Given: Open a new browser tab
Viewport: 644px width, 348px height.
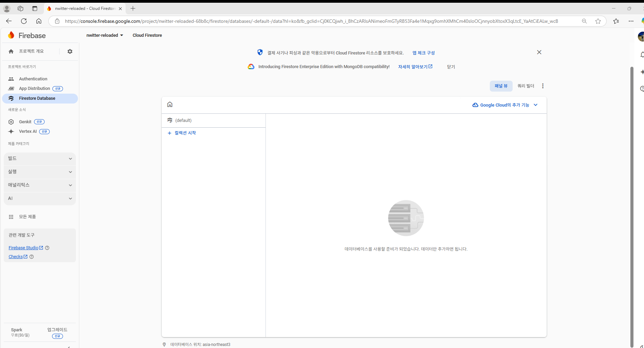Looking at the screenshot, I should pyautogui.click(x=133, y=9).
